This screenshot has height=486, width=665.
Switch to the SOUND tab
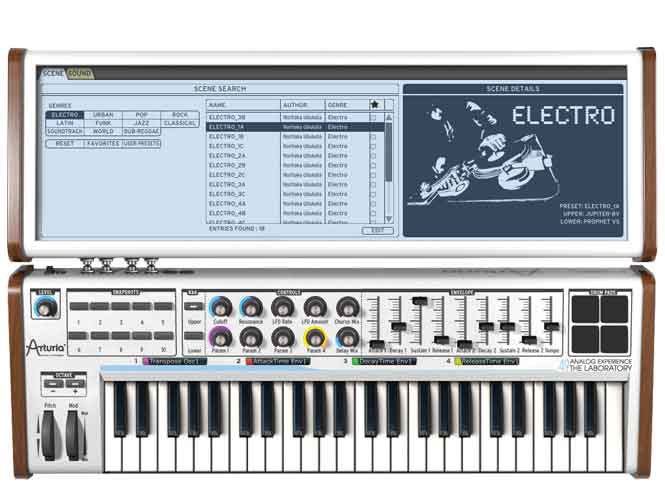[80, 73]
